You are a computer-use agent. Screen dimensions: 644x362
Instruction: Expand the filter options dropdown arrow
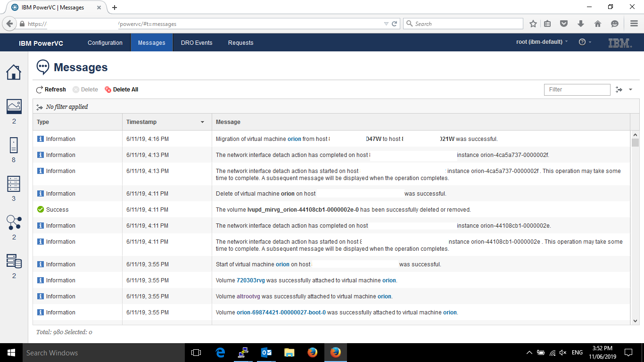point(630,90)
